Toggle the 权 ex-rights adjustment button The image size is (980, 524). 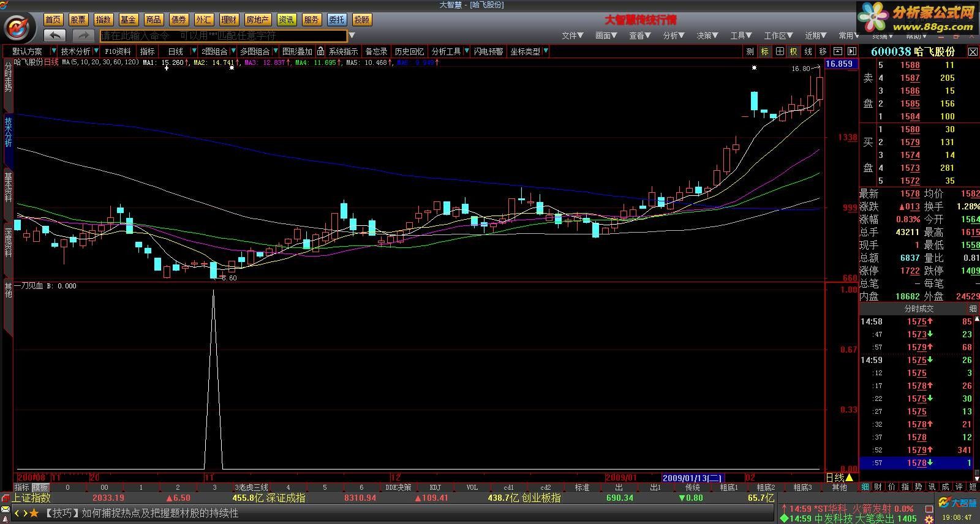pyautogui.click(x=794, y=51)
